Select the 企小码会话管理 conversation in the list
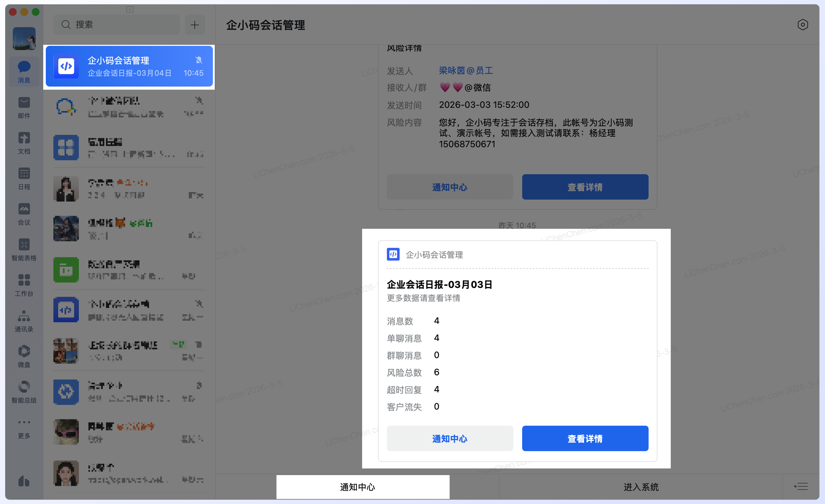Screen dimensions: 825x504 click(129, 66)
